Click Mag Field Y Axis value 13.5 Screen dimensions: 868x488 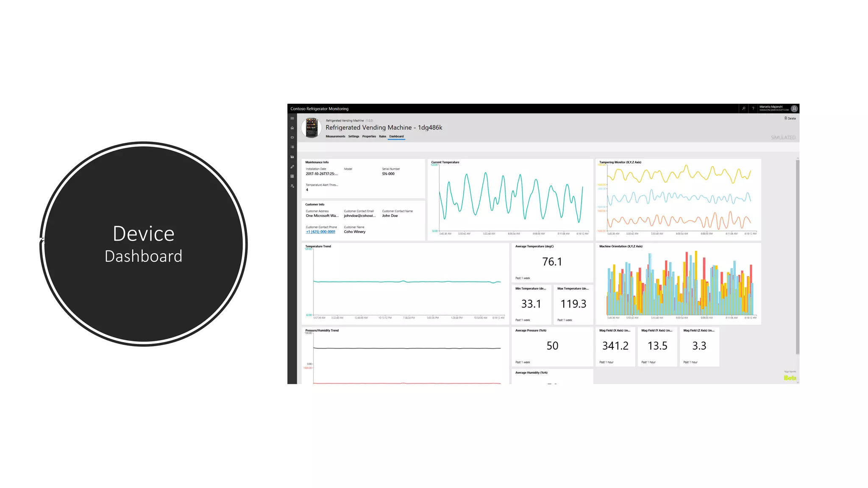[657, 346]
